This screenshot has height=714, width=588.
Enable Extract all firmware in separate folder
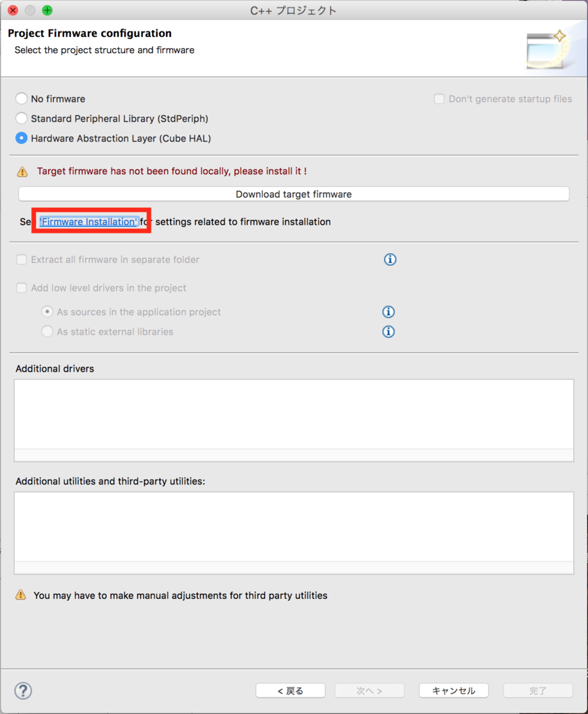click(x=22, y=259)
